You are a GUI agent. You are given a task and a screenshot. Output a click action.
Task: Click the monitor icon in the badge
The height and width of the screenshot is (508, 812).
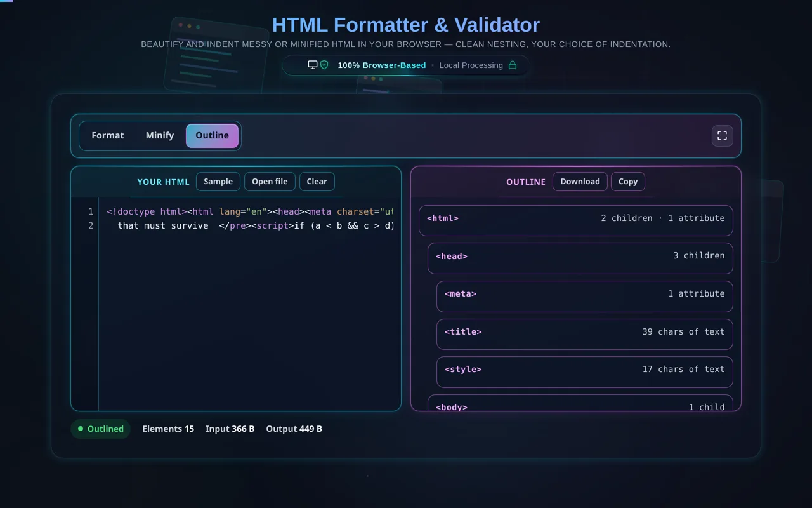(313, 65)
